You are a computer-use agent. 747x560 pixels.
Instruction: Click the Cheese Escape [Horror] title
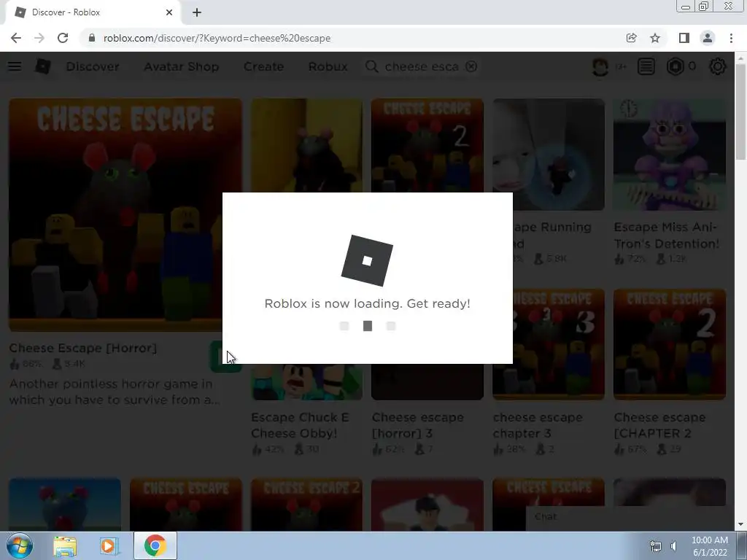(x=83, y=348)
